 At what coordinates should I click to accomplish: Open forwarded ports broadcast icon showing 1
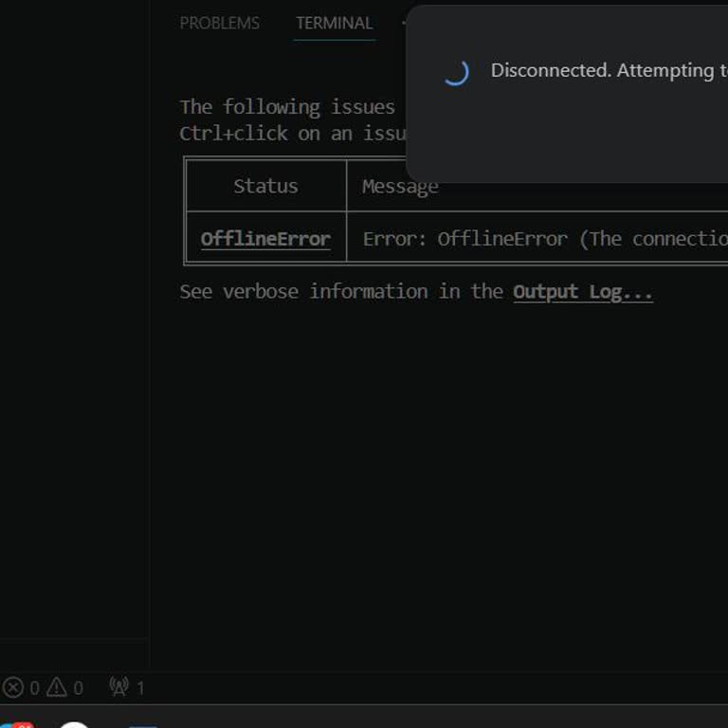point(119,687)
